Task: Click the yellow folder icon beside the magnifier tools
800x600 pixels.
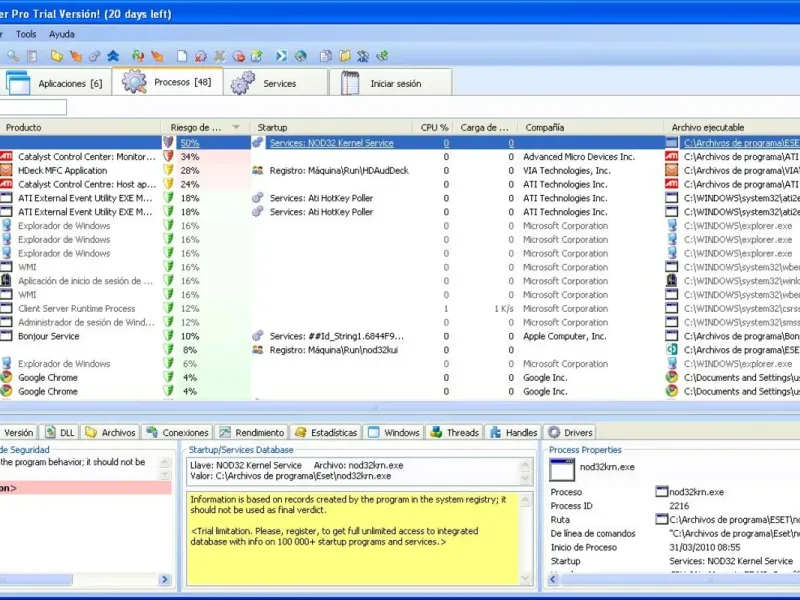Action: point(57,56)
